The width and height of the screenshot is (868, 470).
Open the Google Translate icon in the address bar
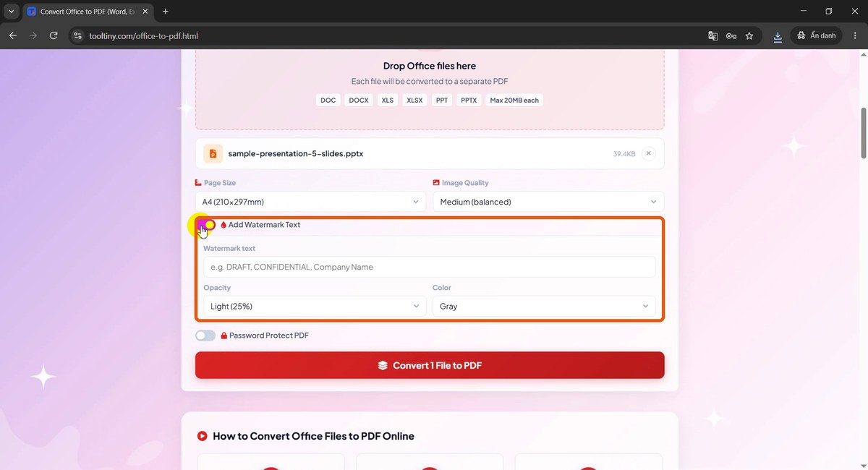point(713,35)
